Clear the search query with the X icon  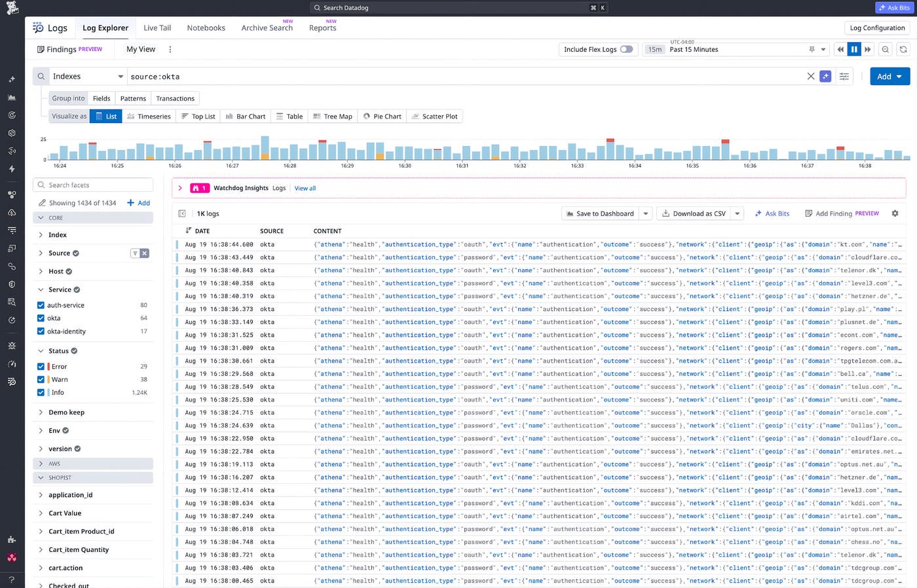click(x=811, y=77)
